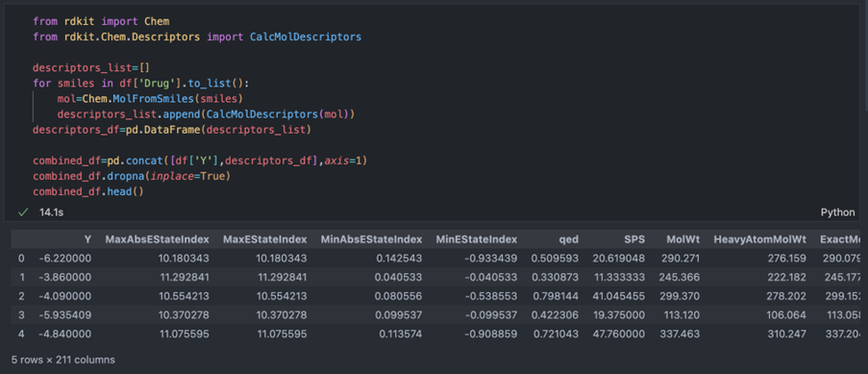This screenshot has width=868, height=374.
Task: Click the Y value -4.090000
Action: click(65, 296)
